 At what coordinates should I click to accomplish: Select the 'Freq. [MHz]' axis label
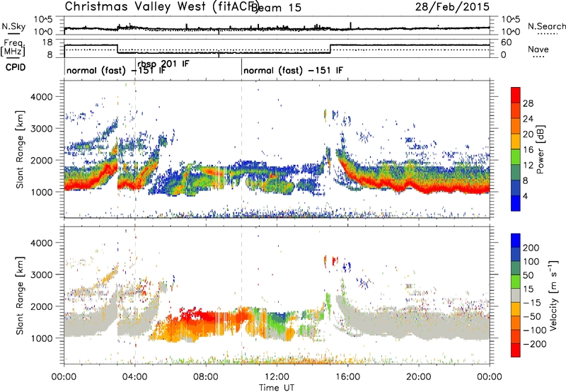[x=13, y=48]
